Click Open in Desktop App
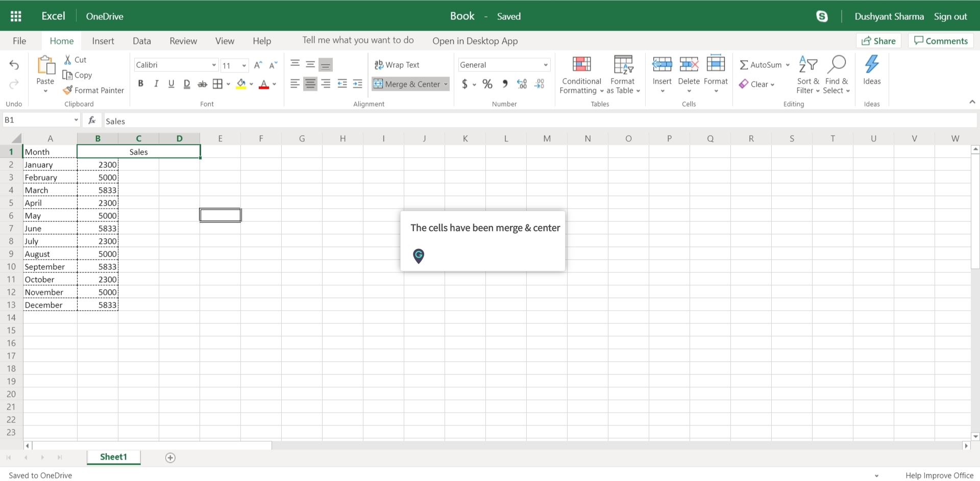The width and height of the screenshot is (980, 481). tap(475, 41)
